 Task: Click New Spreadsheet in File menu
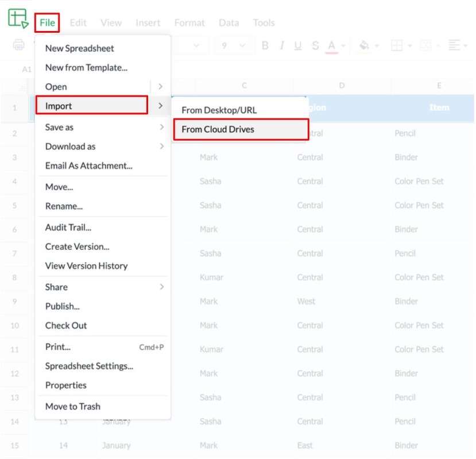[x=80, y=48]
